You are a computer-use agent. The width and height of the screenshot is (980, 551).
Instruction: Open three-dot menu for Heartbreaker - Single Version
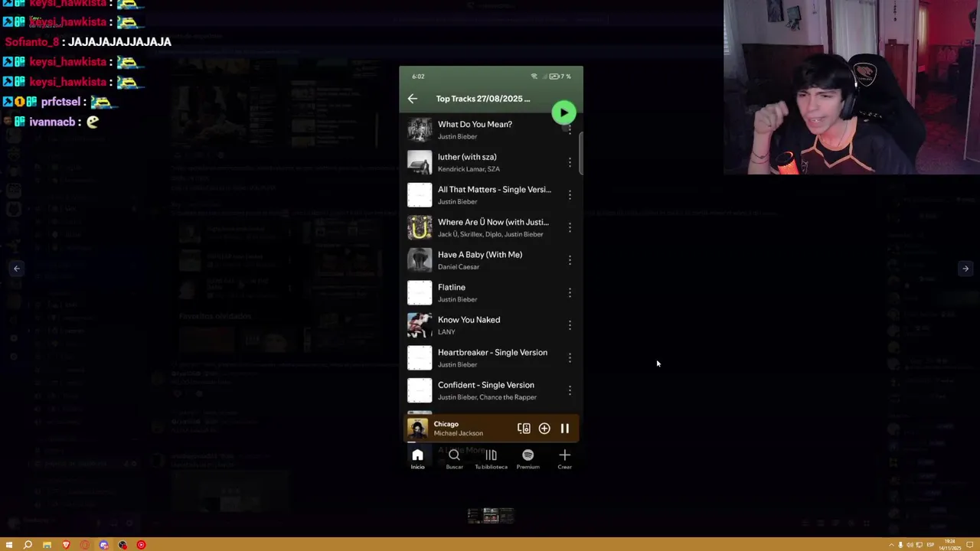570,357
